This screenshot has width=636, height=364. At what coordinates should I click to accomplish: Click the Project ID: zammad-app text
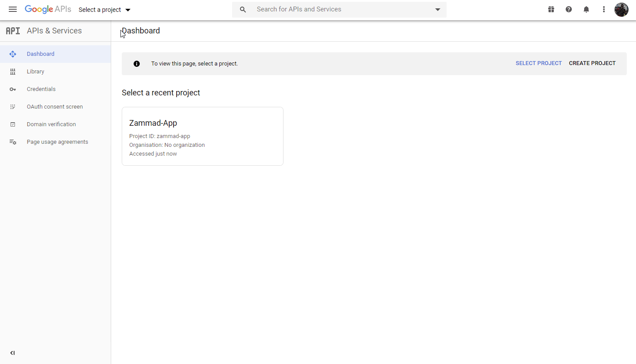(x=160, y=136)
